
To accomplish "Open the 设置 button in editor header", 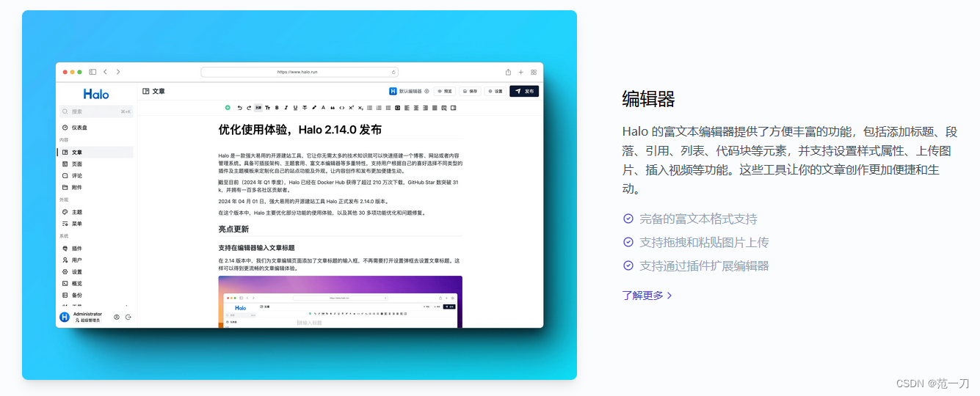I will tap(495, 92).
